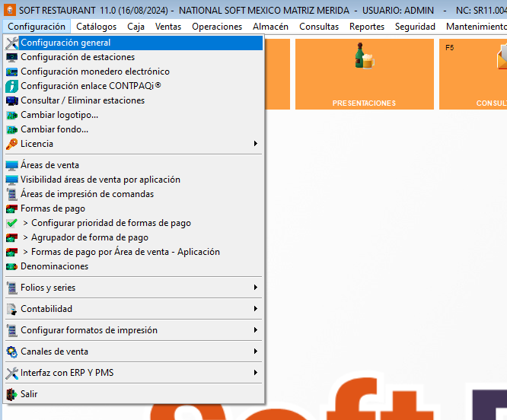This screenshot has width=507, height=420.
Task: Choose Configuración de estaciones
Action: coord(134,57)
